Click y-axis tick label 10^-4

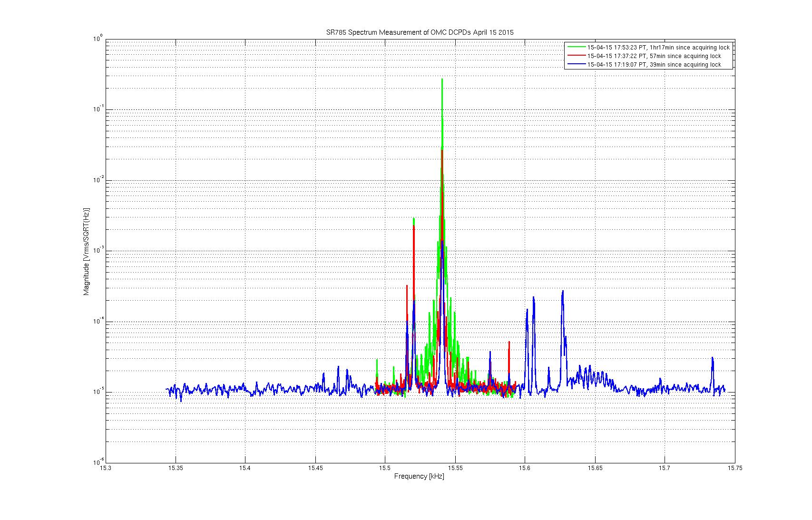pyautogui.click(x=98, y=321)
